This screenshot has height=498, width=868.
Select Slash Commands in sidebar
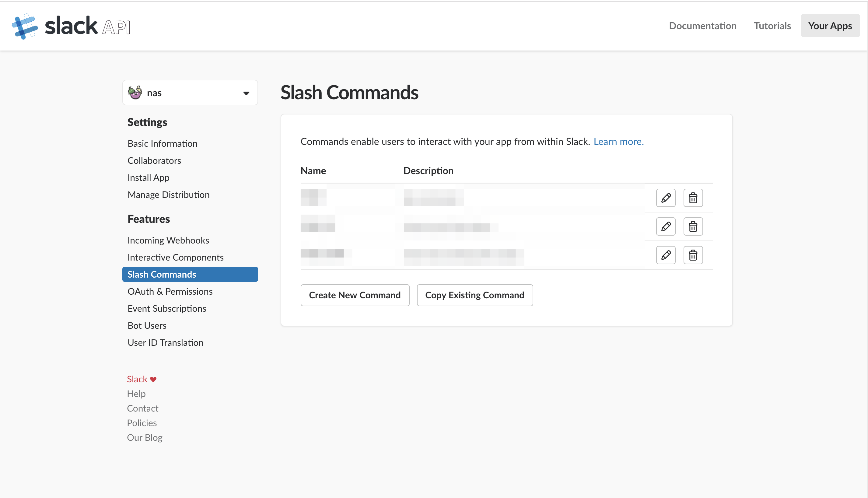click(190, 274)
